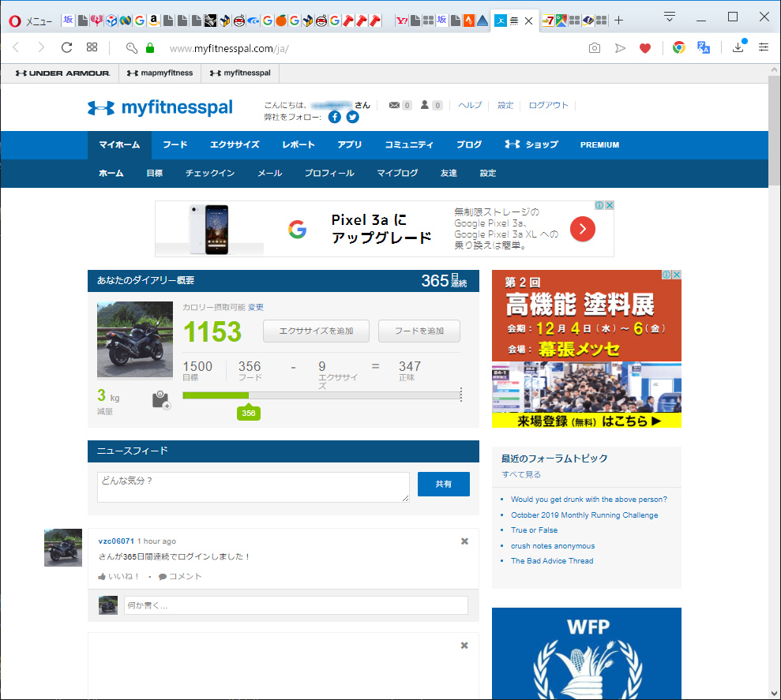Open the アプリ menu

click(350, 145)
